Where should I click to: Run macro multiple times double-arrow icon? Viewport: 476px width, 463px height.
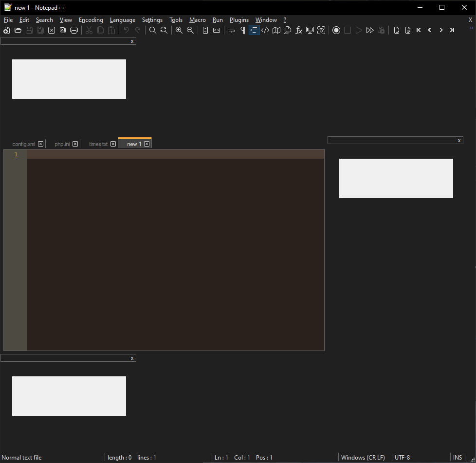(x=370, y=30)
